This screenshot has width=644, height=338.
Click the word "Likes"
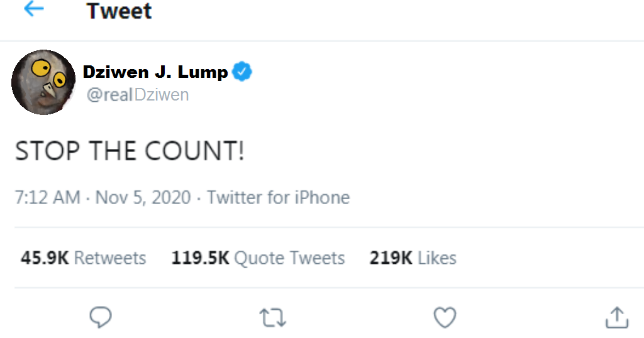coord(437,258)
